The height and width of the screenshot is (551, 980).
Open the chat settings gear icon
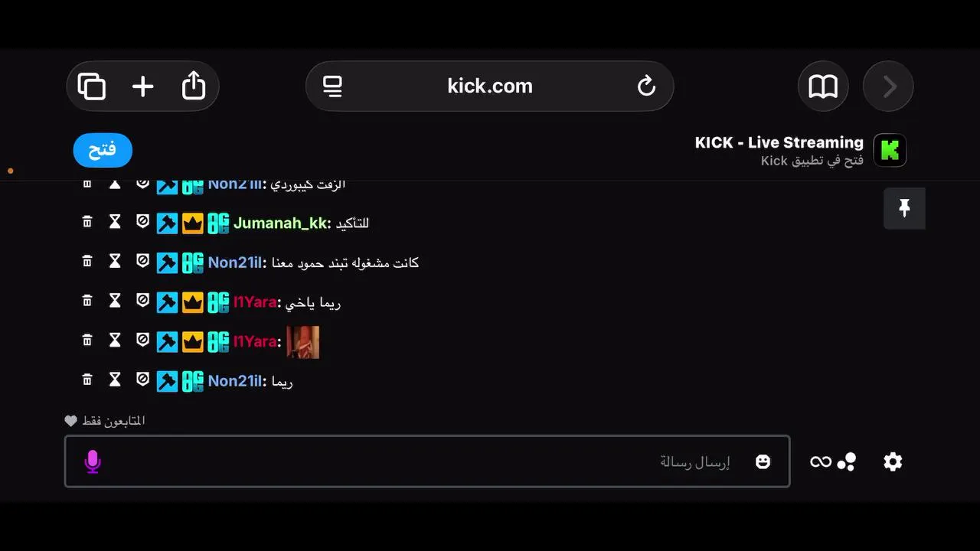[x=893, y=461]
